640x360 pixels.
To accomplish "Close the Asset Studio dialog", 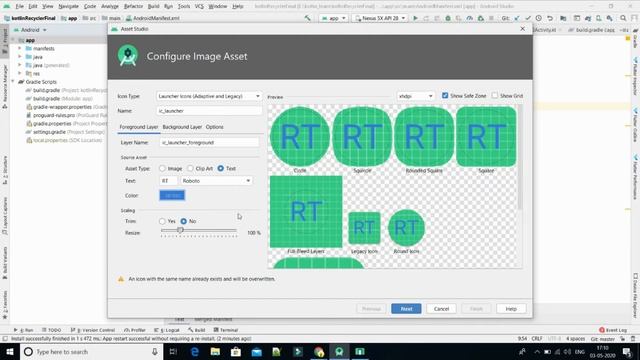I will (x=522, y=29).
